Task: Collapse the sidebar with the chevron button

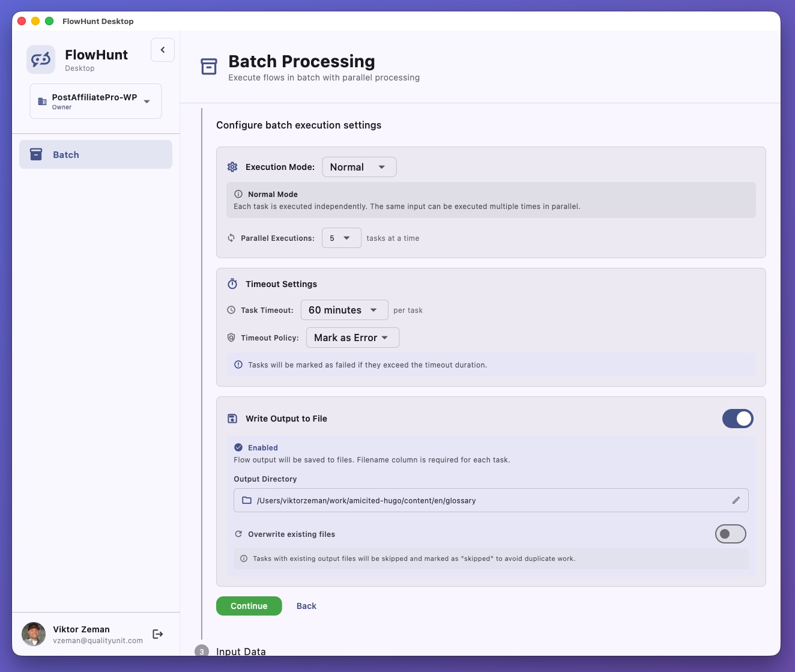Action: 162,50
